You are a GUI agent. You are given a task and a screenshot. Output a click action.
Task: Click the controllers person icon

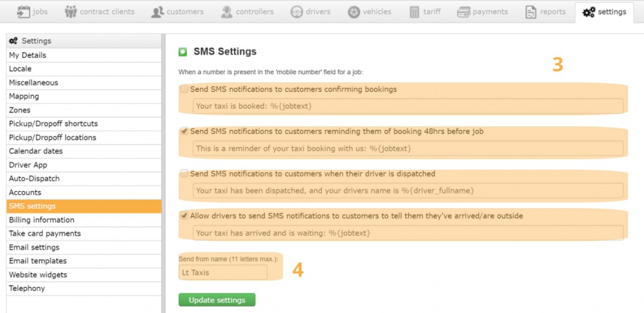tap(226, 12)
